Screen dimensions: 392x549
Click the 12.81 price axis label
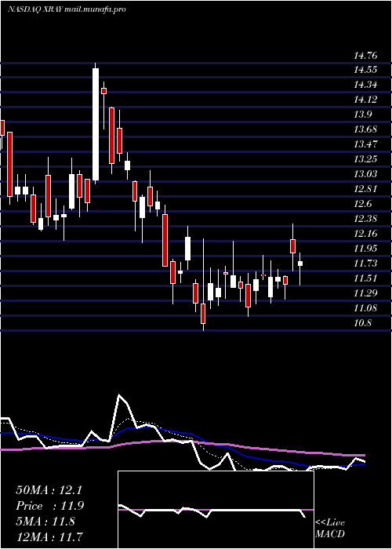click(x=365, y=189)
